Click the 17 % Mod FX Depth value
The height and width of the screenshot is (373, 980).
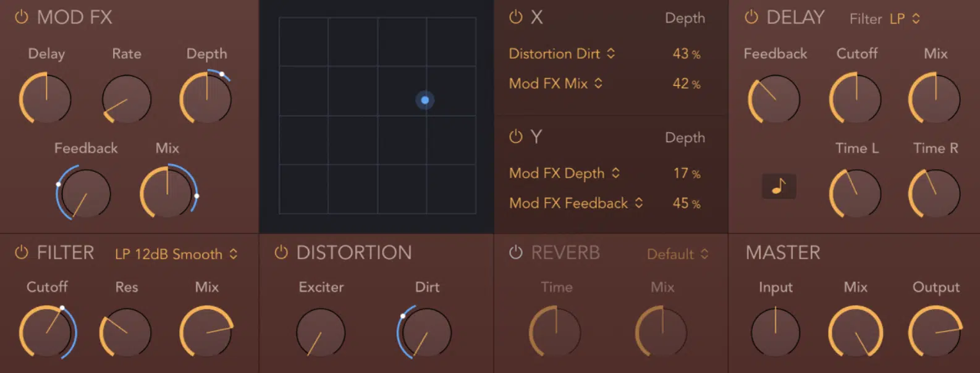pyautogui.click(x=686, y=174)
